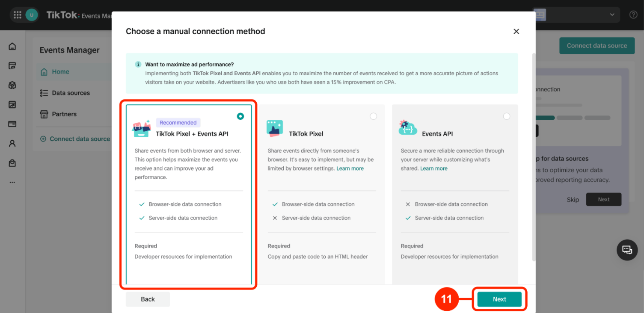Viewport: 644px width, 313px height.
Task: Click the 'Choose a manual connection method' heading
Action: tap(196, 31)
